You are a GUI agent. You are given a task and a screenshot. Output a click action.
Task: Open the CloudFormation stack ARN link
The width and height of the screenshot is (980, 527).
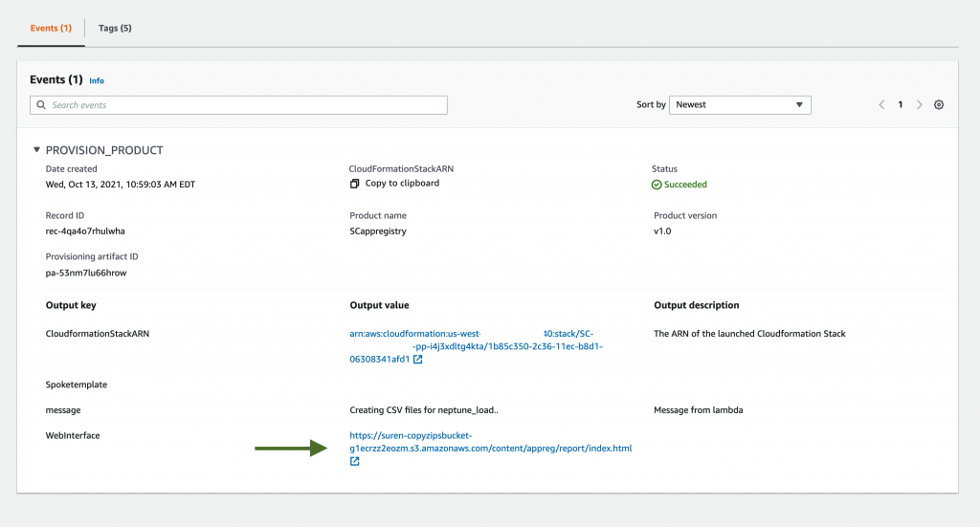coord(476,346)
